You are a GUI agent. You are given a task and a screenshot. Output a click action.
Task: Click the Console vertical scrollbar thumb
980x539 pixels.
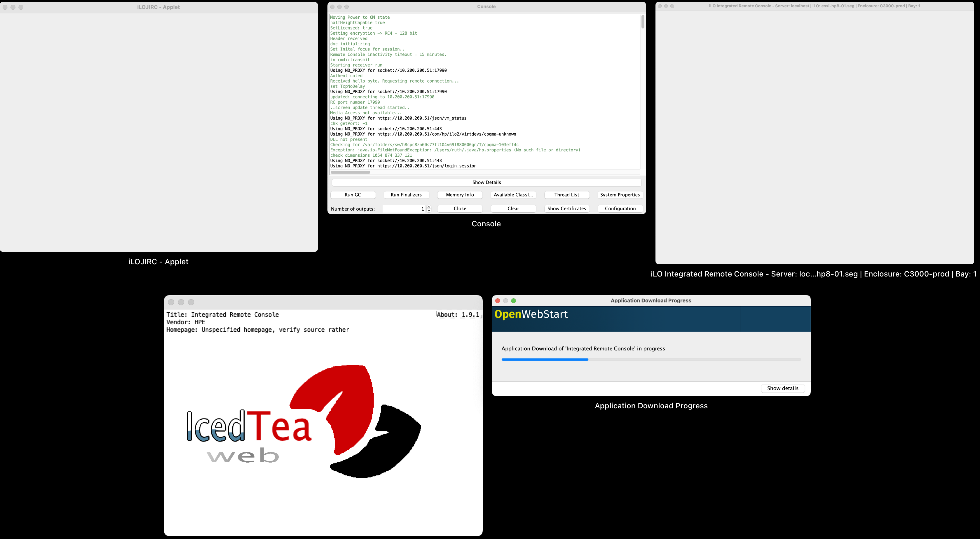(643, 22)
